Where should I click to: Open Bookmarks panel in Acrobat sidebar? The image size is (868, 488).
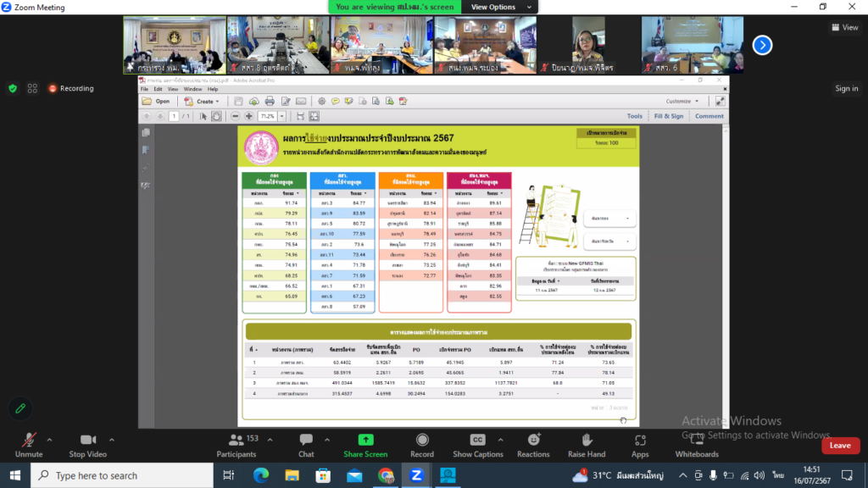click(146, 150)
